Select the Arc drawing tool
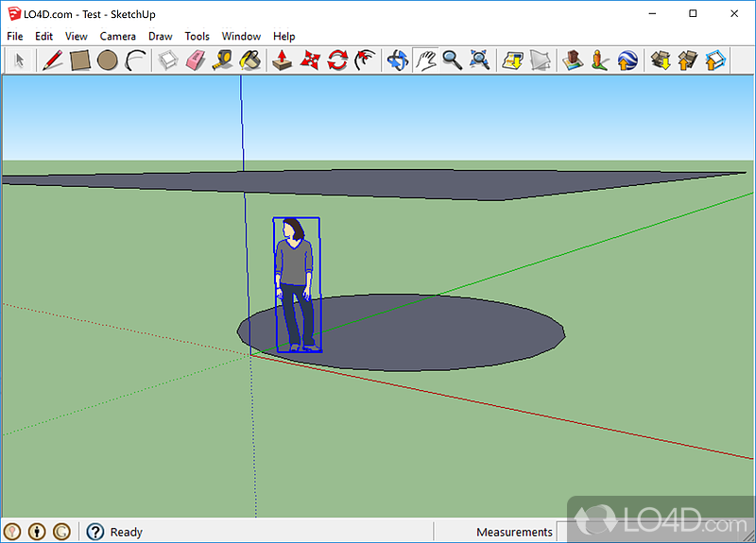The width and height of the screenshot is (756, 543). (x=136, y=60)
